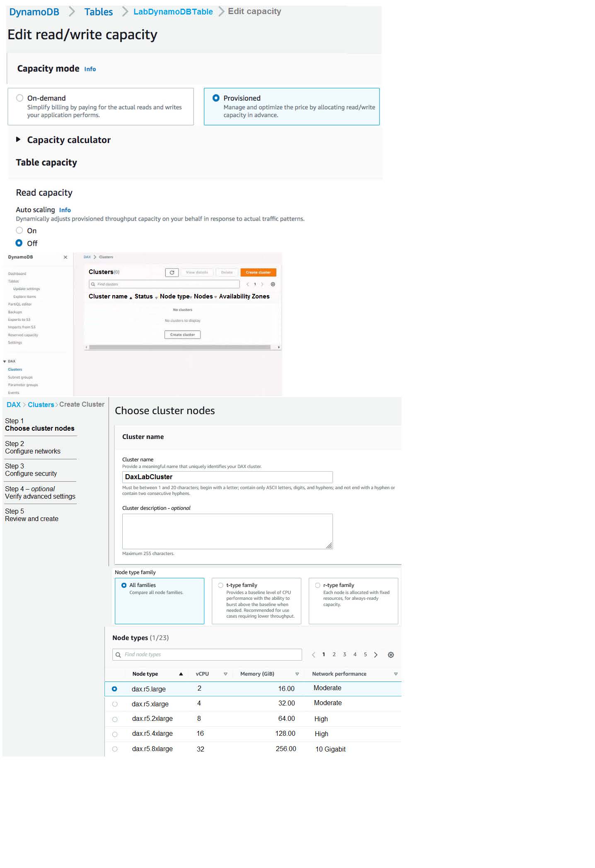Go to node types page 3
The image size is (595, 868).
[x=344, y=655]
